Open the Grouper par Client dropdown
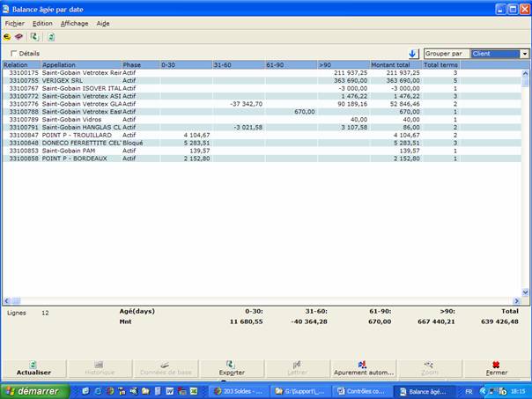This screenshot has width=532, height=399. tap(525, 54)
